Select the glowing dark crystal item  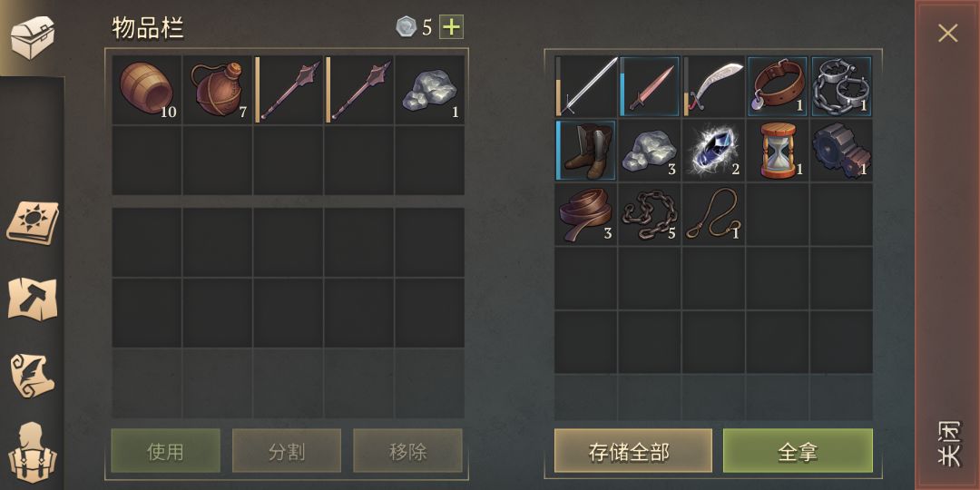pos(714,150)
